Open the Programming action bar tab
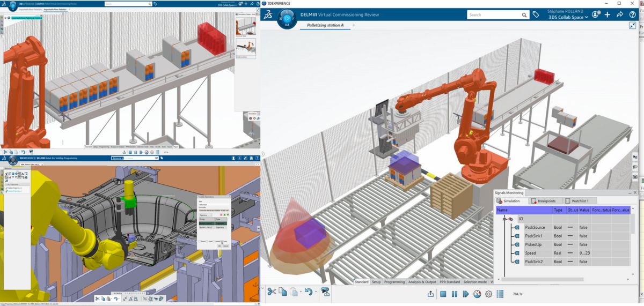This screenshot has width=644, height=306. pyautogui.click(x=394, y=282)
